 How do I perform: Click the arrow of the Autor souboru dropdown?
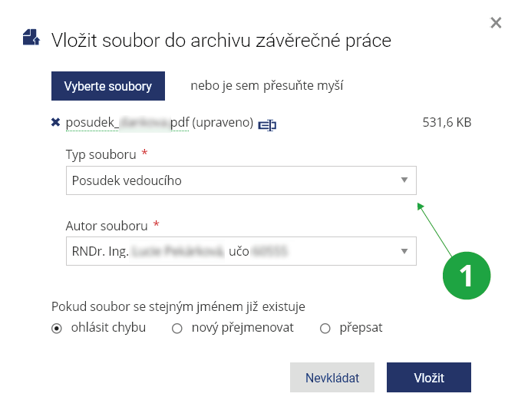[404, 251]
